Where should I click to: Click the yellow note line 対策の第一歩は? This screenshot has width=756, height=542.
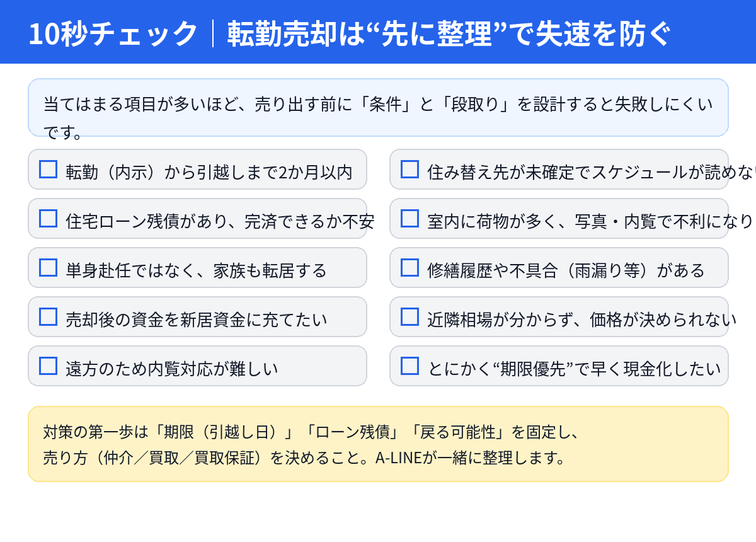[x=311, y=432]
